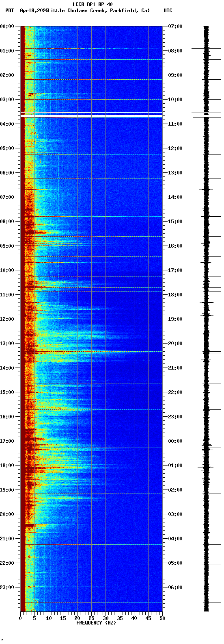Click the '02:00' label on the UTC axis
Viewport: 224px width, 644px height.
pos(176,490)
